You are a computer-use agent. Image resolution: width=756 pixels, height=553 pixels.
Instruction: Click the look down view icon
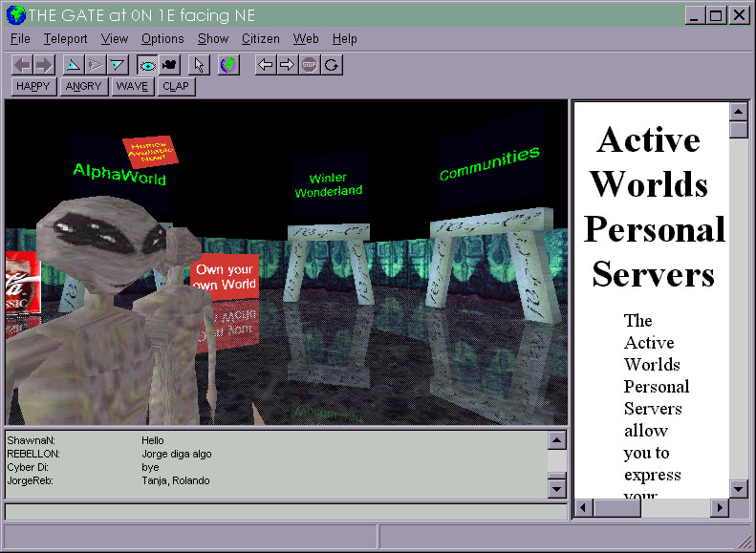[x=117, y=65]
